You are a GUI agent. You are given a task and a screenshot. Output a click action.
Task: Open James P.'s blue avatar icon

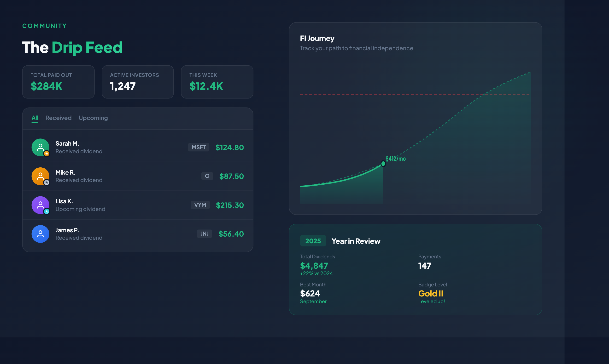(40, 234)
